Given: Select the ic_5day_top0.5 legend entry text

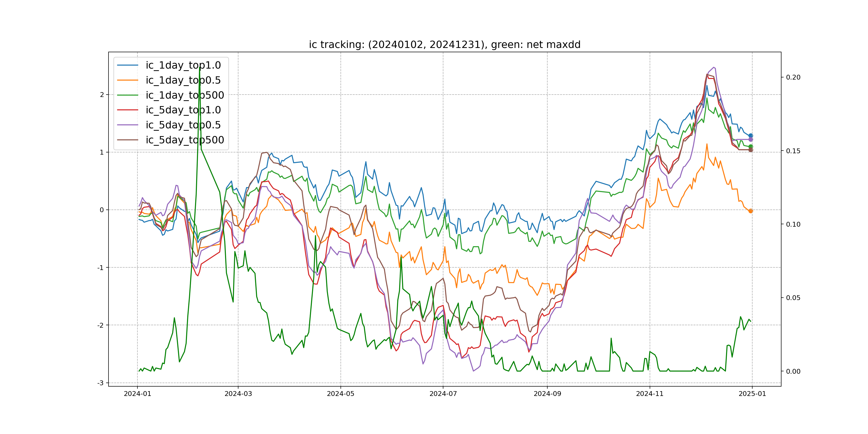Looking at the screenshot, I should (183, 125).
